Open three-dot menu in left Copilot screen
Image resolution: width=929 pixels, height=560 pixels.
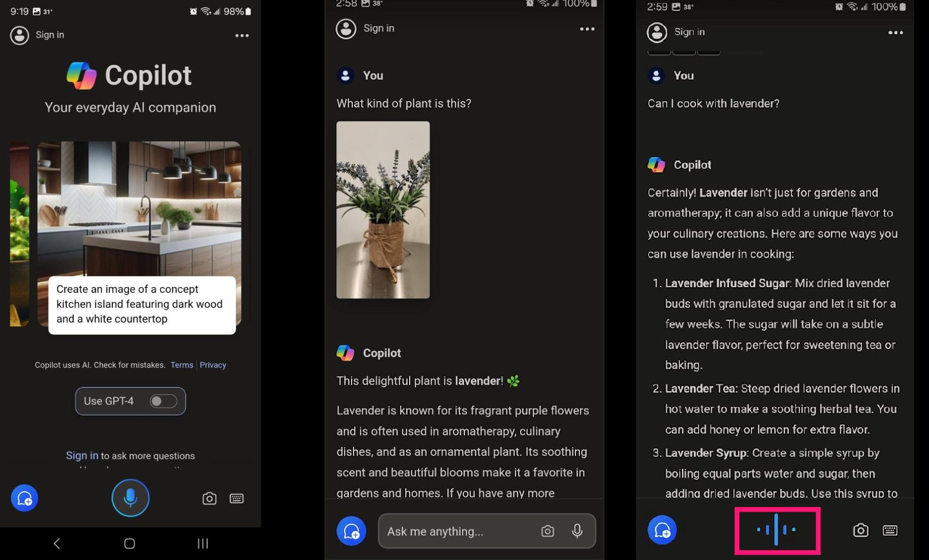tap(242, 35)
